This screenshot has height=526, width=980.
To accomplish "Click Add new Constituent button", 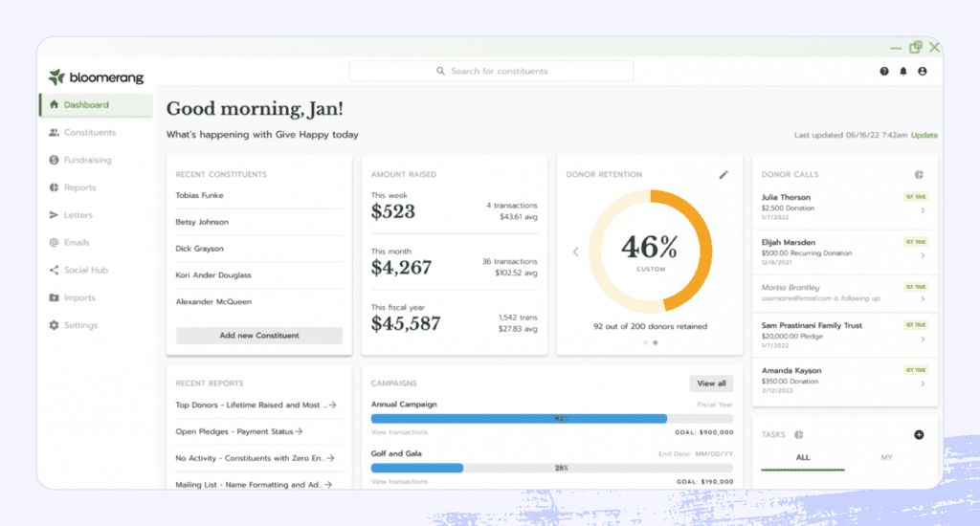I will (258, 336).
